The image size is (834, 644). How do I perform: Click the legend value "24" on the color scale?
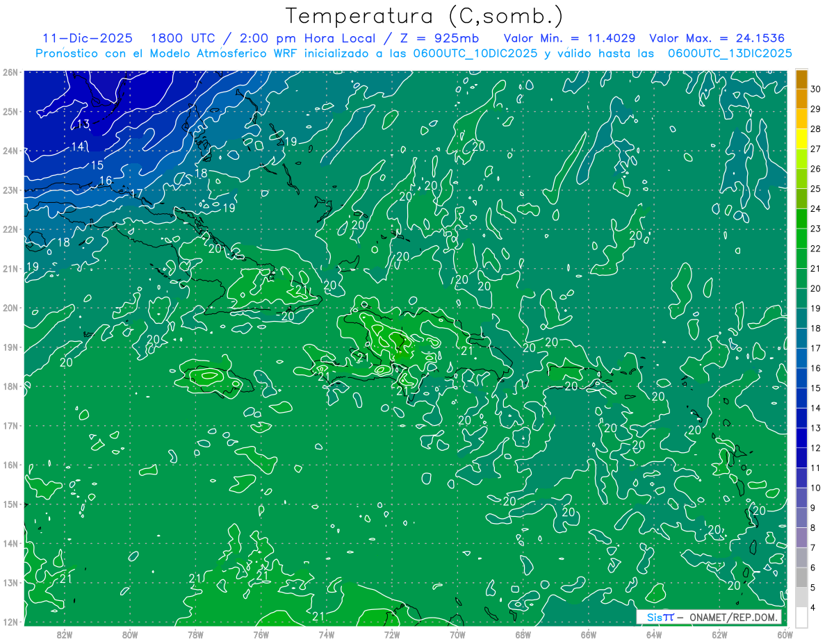[x=816, y=209]
